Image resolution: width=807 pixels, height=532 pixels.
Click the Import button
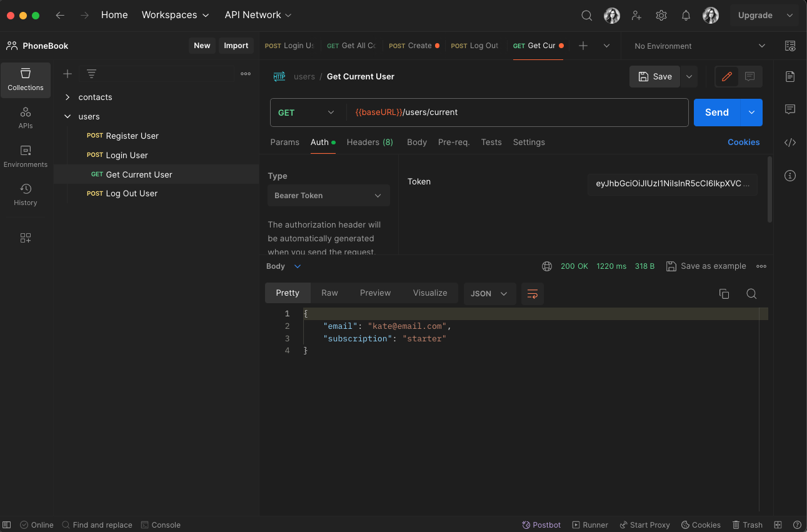tap(236, 46)
